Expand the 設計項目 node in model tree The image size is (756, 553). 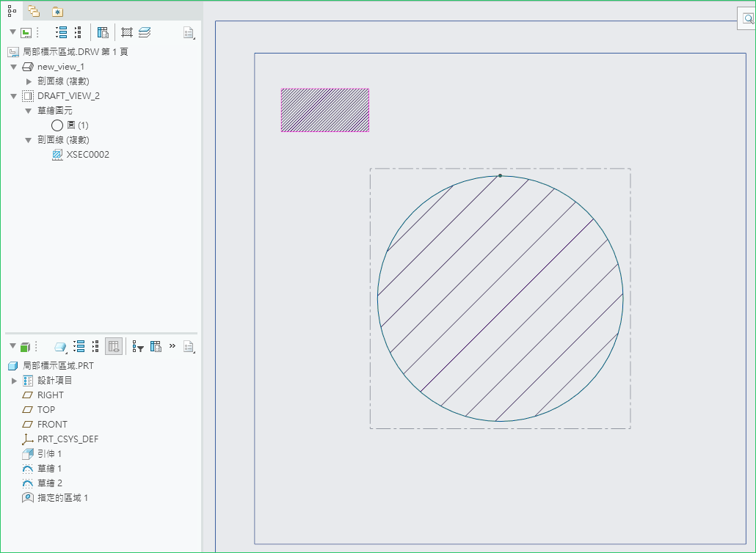(x=14, y=381)
